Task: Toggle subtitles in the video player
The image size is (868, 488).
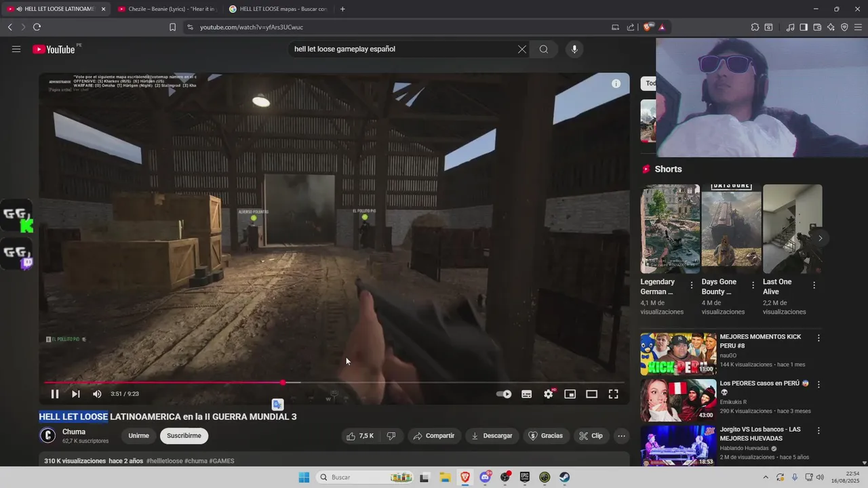Action: (526, 394)
